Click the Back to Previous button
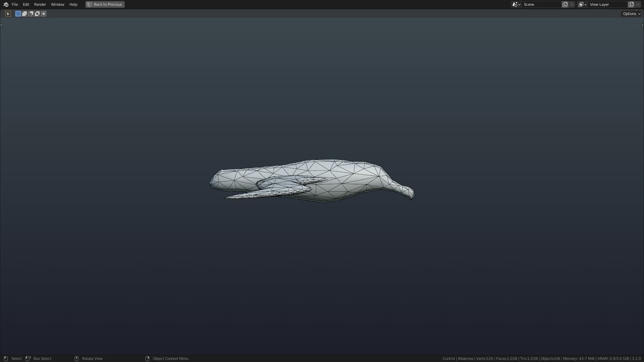The height and width of the screenshot is (362, 644). [x=105, y=4]
